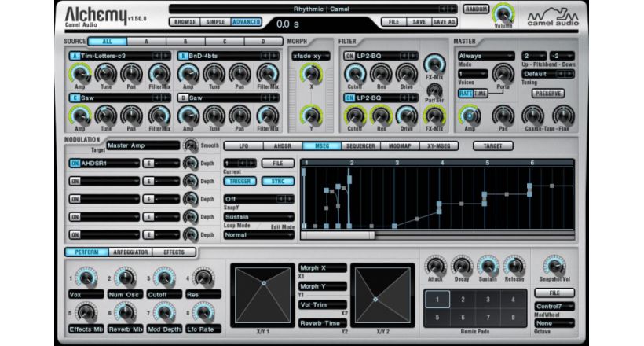Click source D Amp knob
The image size is (644, 346).
pyautogui.click(x=188, y=116)
